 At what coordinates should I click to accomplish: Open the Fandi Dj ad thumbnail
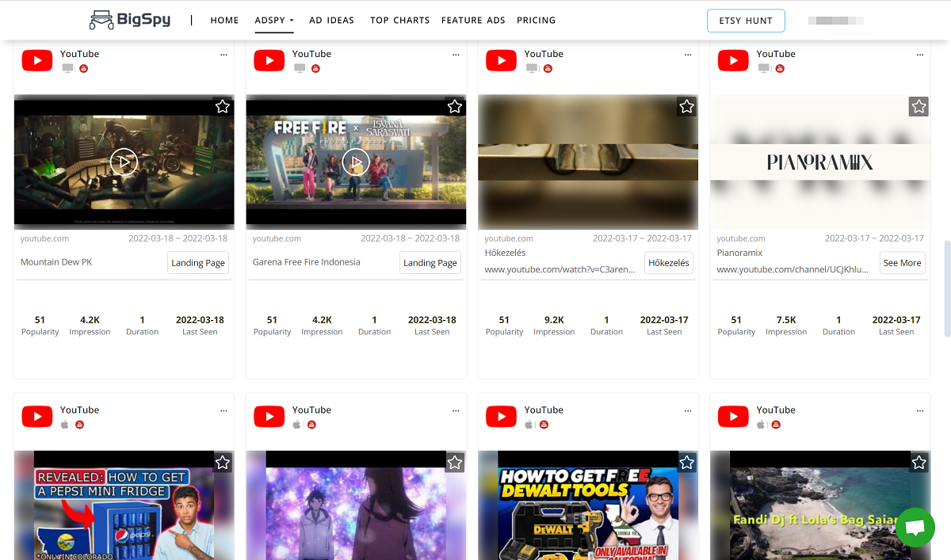click(x=820, y=505)
